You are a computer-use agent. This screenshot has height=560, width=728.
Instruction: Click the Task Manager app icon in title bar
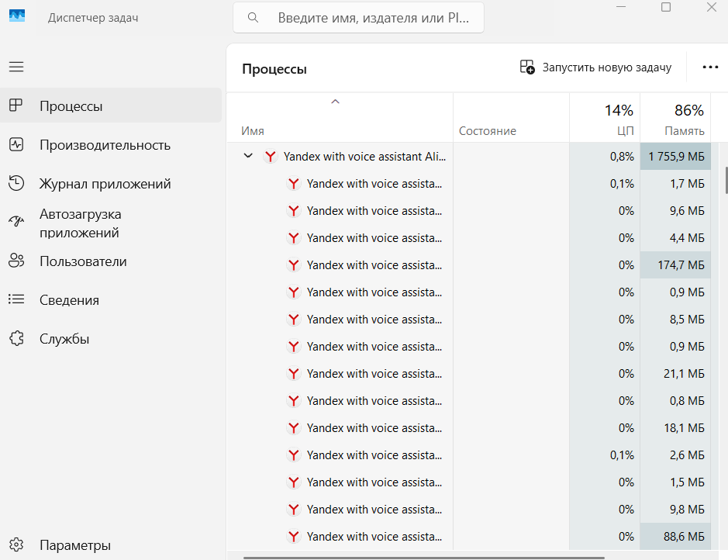17,16
